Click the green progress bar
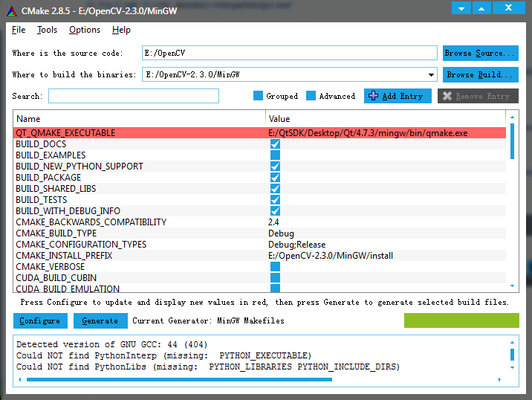The width and height of the screenshot is (532, 400). tap(461, 320)
